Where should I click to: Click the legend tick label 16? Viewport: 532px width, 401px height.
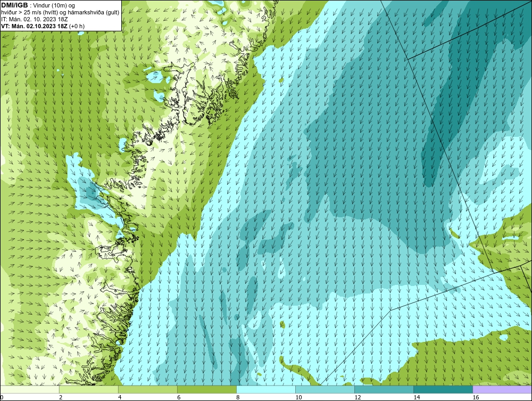click(x=475, y=397)
